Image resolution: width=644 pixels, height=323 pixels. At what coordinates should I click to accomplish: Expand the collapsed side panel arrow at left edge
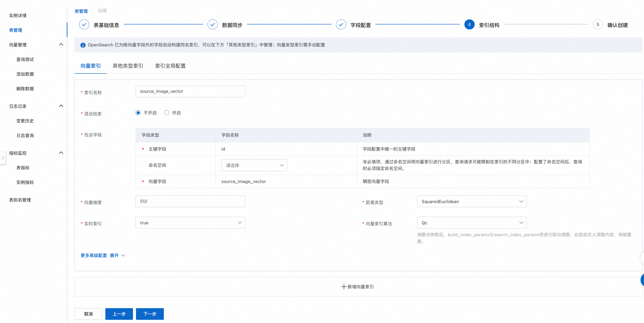pos(3,158)
